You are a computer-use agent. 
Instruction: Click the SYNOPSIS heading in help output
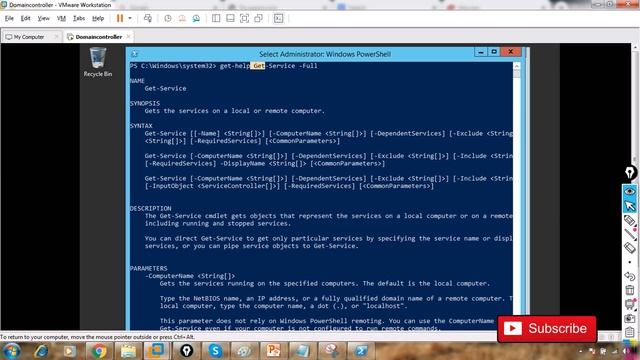pyautogui.click(x=145, y=103)
